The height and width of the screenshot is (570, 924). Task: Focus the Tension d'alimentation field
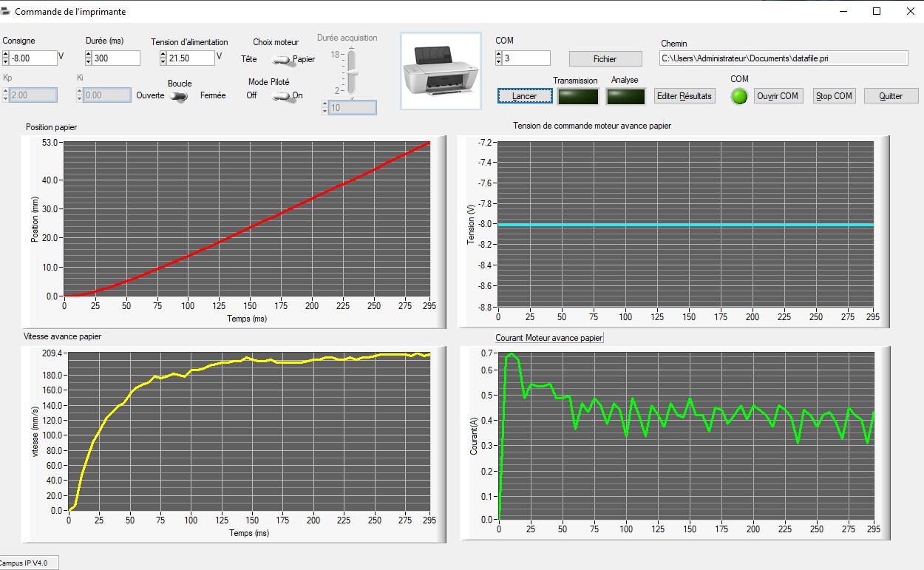[191, 58]
